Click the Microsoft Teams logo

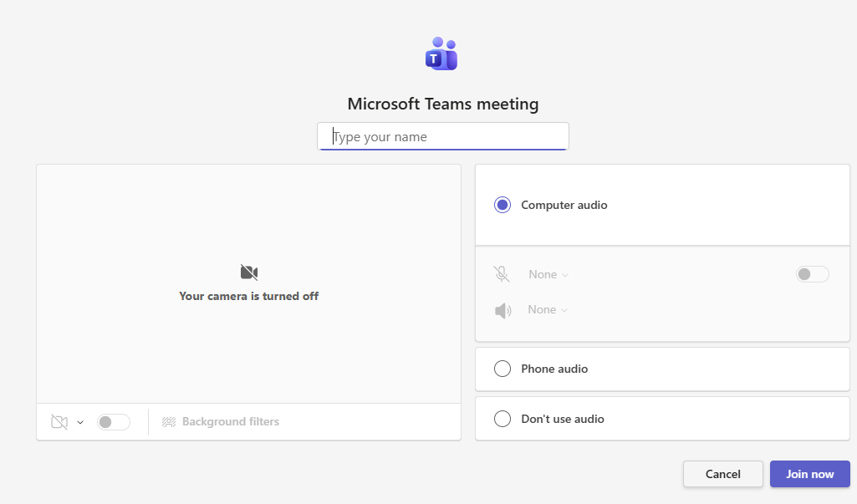(441, 53)
